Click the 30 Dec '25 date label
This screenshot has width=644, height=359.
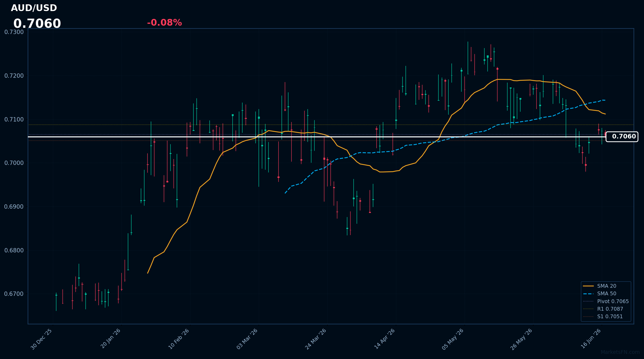tap(42, 339)
